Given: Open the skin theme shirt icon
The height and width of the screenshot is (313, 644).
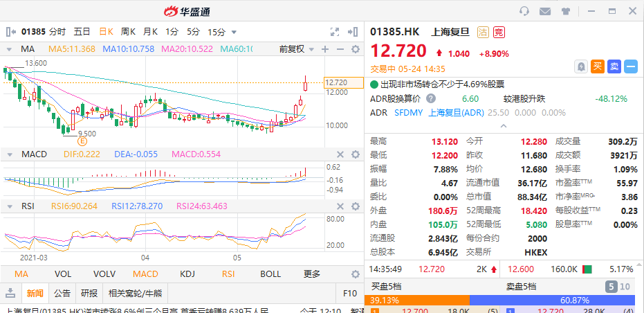Looking at the screenshot, I should (566, 11).
